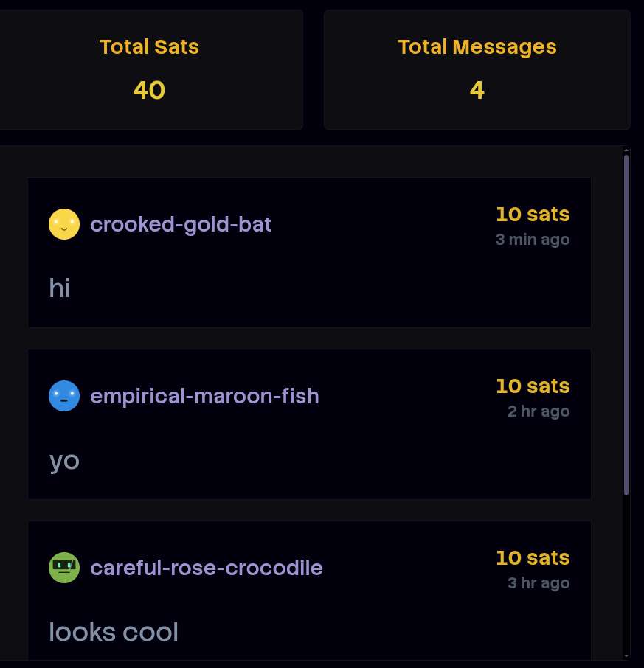The height and width of the screenshot is (668, 644).
Task: Select the "yo" message text
Action: (64, 461)
